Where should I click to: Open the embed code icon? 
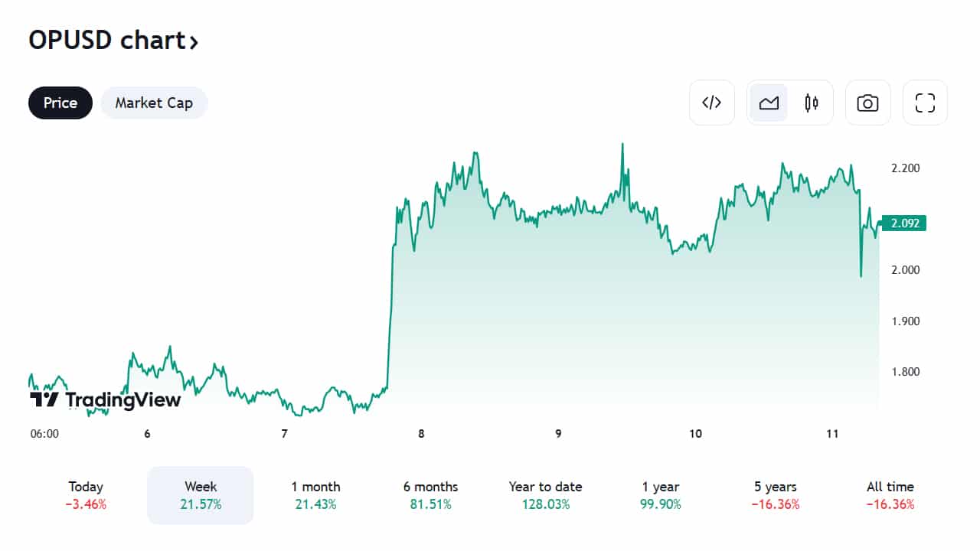712,103
